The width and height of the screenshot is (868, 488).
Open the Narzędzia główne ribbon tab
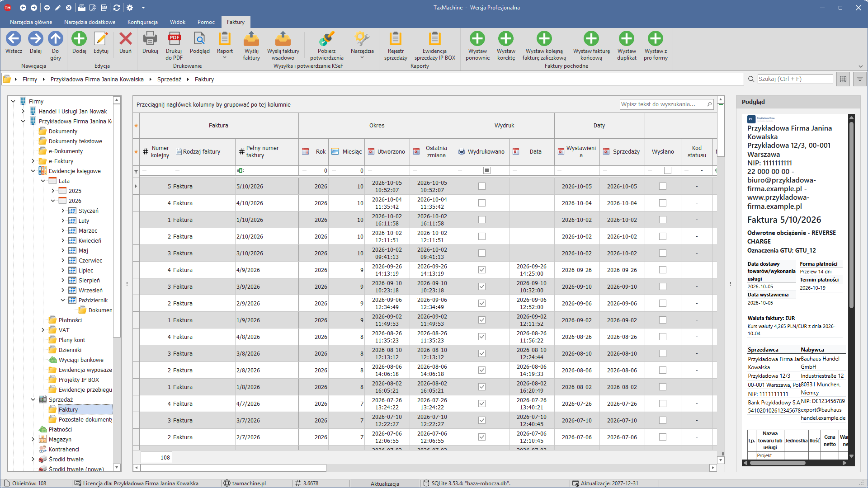click(31, 22)
